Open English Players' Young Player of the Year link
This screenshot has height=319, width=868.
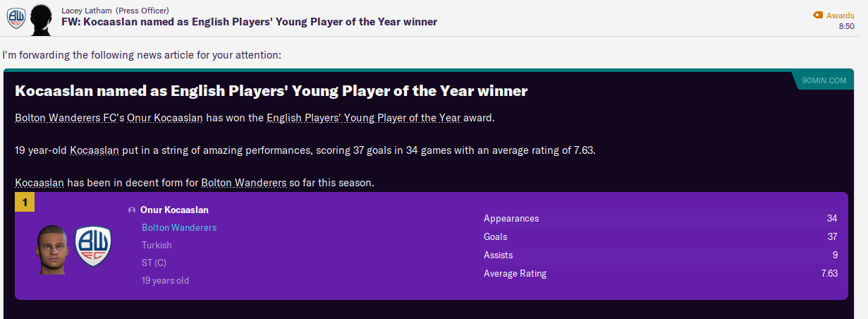point(363,118)
